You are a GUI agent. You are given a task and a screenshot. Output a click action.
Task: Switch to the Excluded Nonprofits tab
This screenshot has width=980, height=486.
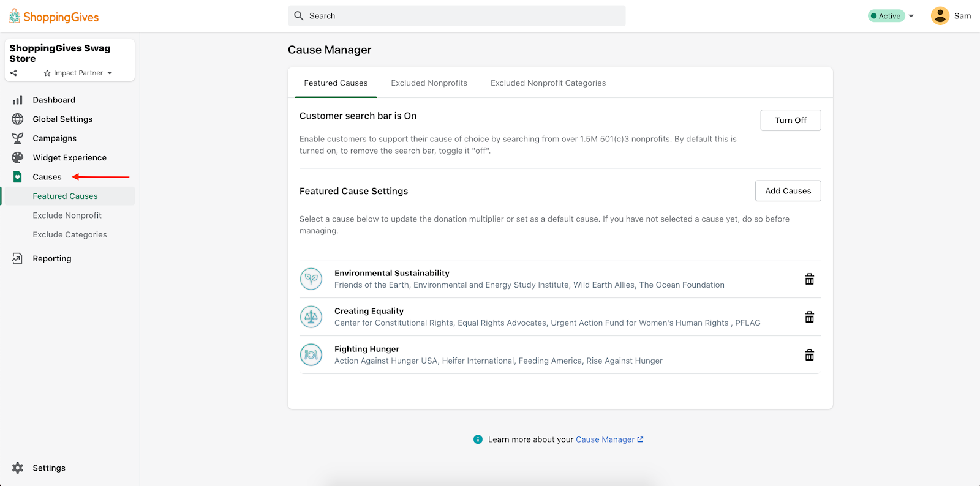[429, 83]
